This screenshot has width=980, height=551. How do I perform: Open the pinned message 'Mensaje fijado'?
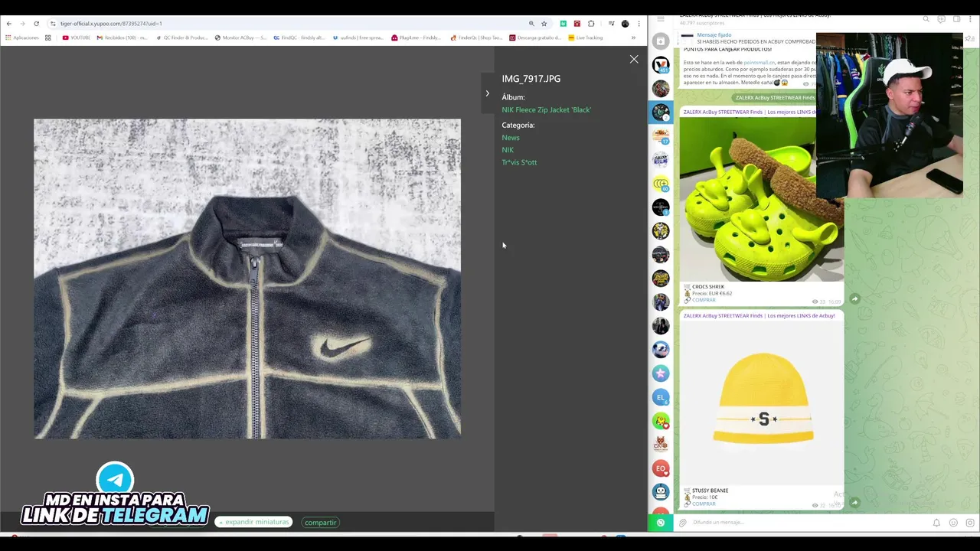coord(746,38)
